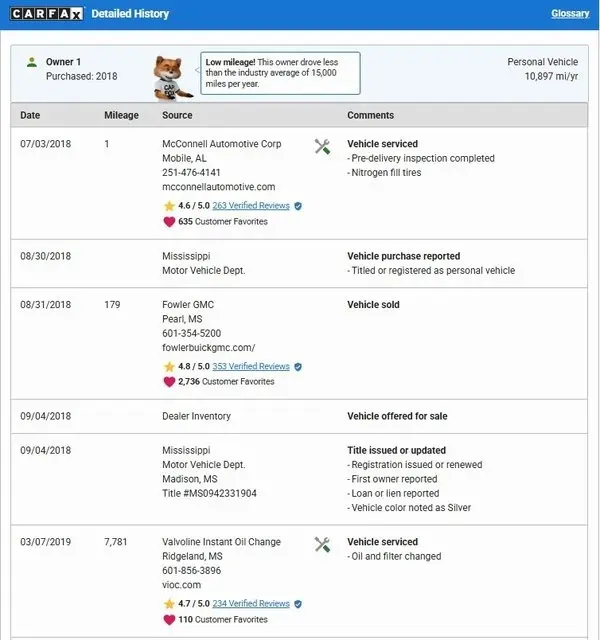Click the star rating icon for Fowler GMC

[x=169, y=366]
